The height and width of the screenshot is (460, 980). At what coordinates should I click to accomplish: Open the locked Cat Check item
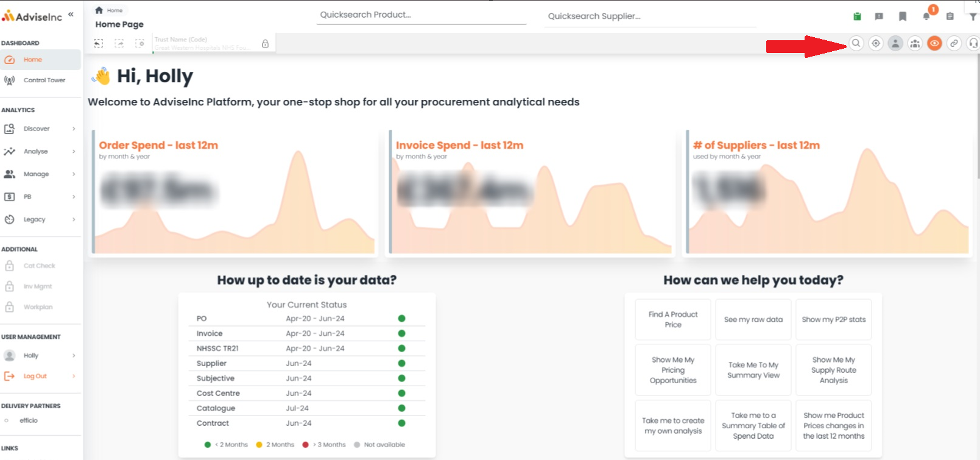pos(40,266)
